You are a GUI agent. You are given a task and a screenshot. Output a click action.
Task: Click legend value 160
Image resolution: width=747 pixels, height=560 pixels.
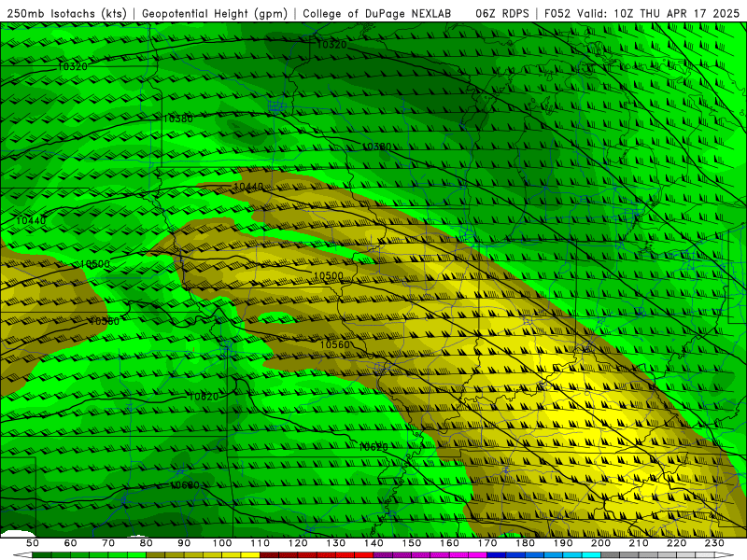(x=449, y=543)
